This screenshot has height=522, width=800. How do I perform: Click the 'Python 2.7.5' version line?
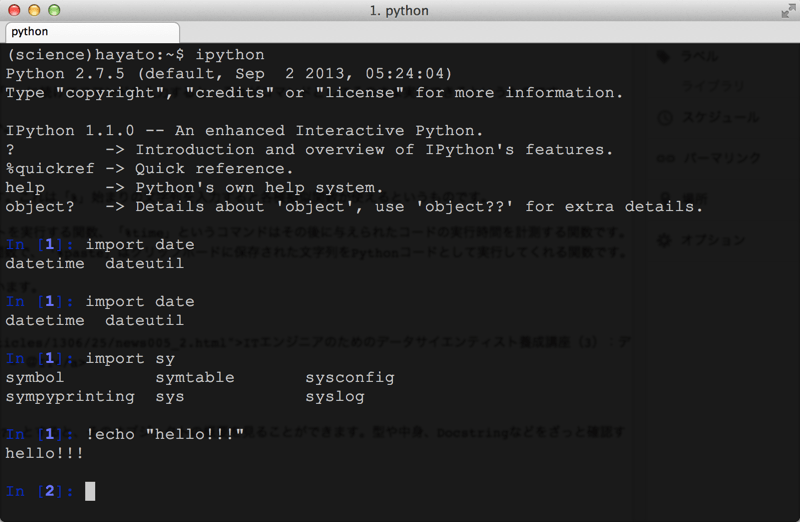(229, 73)
